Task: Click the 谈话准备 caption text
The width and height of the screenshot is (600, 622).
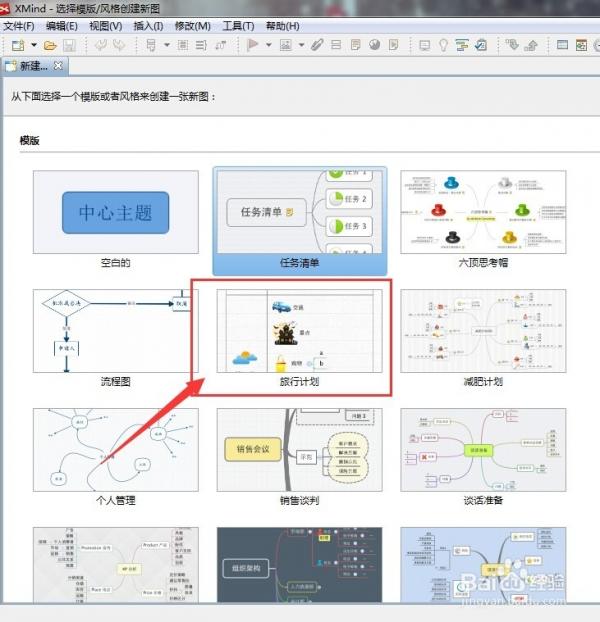Action: click(483, 501)
